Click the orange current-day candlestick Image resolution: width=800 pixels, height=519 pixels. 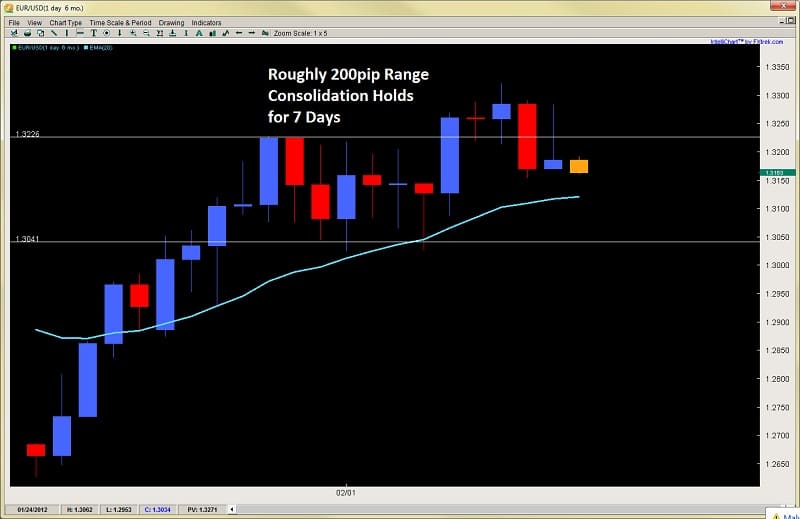tap(579, 166)
